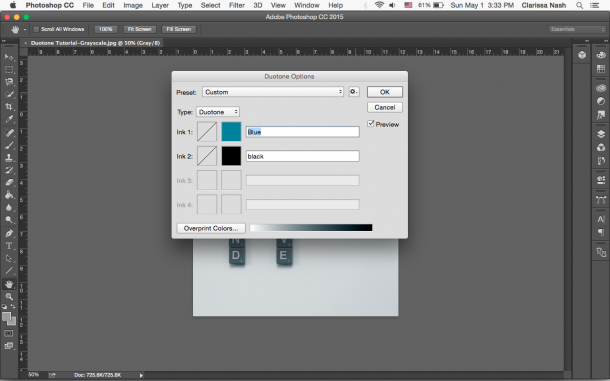
Task: Select the Move tool
Action: pos(9,57)
